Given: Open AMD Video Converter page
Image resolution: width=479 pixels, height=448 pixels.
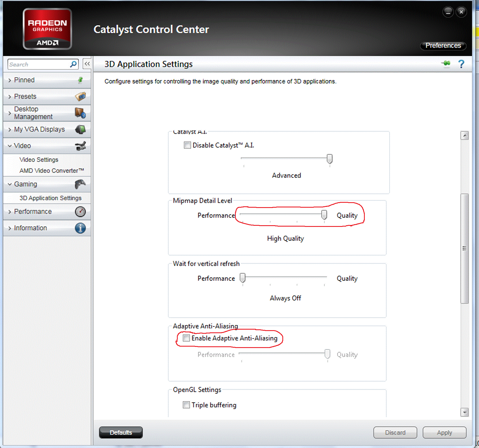Looking at the screenshot, I should 52,170.
